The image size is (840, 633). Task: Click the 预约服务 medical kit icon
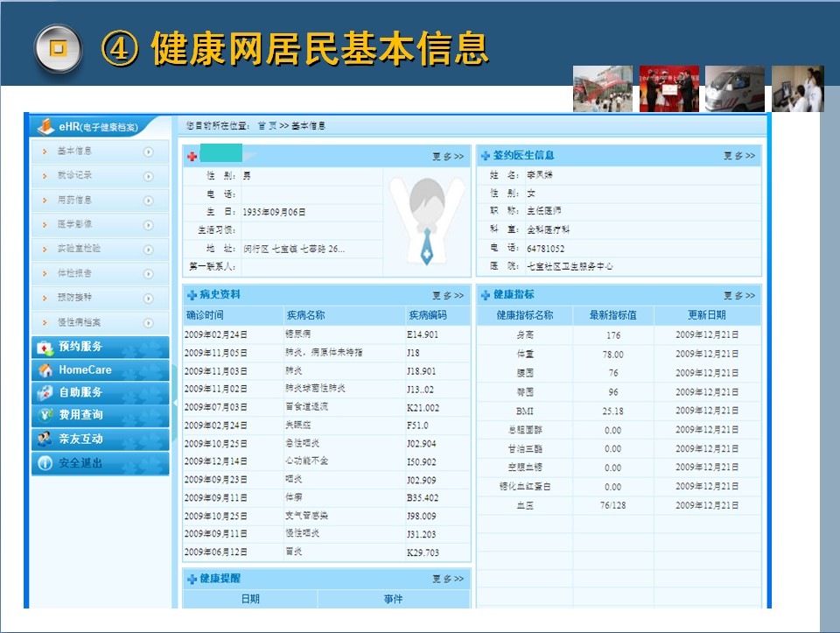45,348
